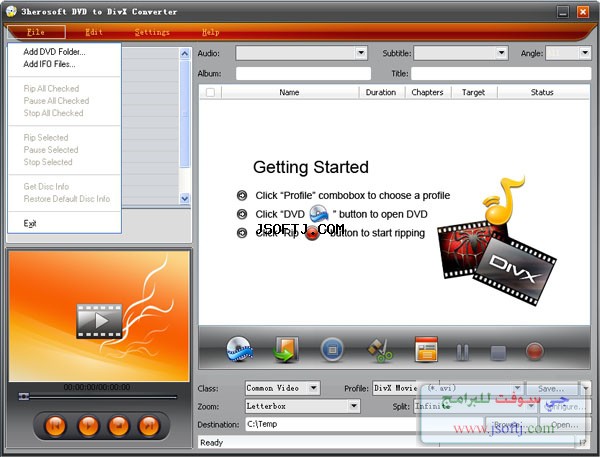The image size is (600, 457).
Task: Click the Pause toolbar icon
Action: [463, 352]
